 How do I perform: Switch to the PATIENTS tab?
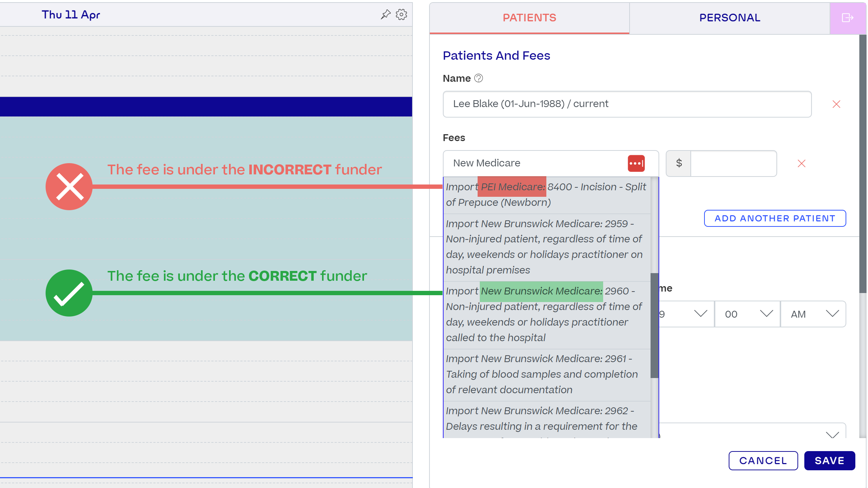(x=529, y=18)
